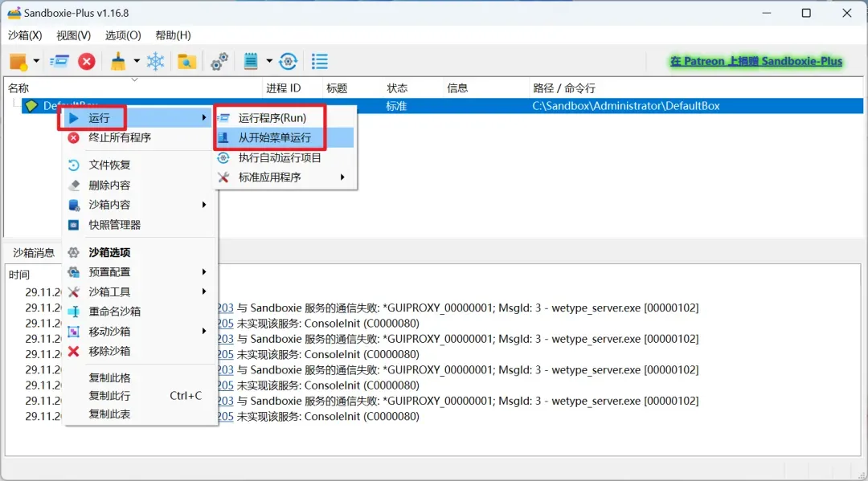Open the dropdown arrow beside the broom icon

pos(136,61)
